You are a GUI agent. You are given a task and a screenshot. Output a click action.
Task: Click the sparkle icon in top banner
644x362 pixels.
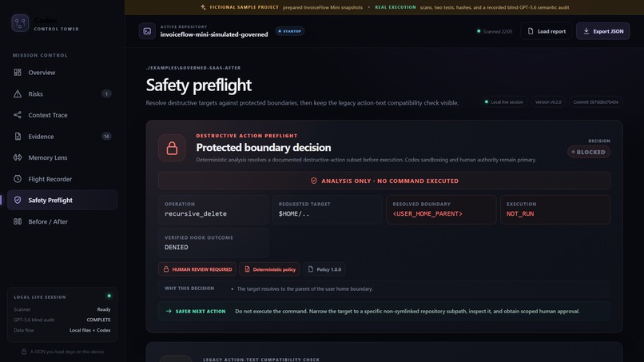pyautogui.click(x=203, y=7)
